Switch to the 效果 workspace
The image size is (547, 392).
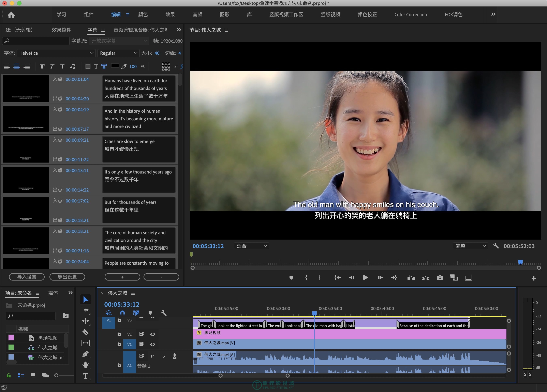click(x=170, y=14)
